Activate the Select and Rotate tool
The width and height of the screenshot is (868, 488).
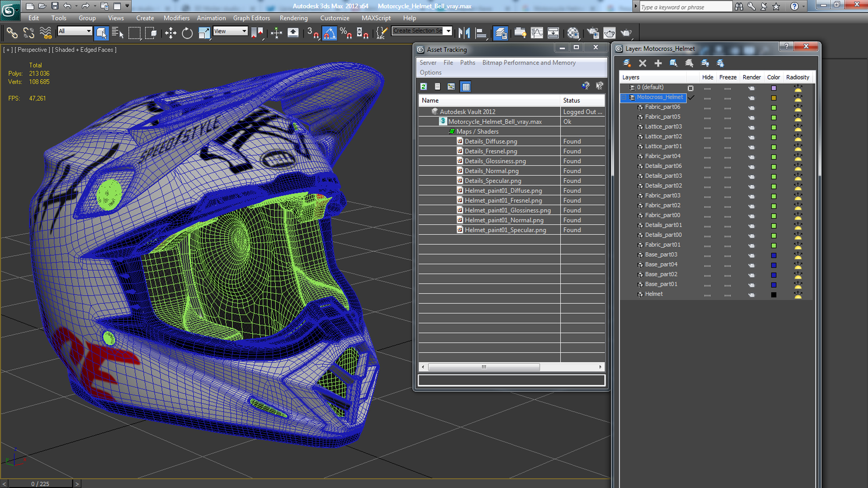[187, 33]
